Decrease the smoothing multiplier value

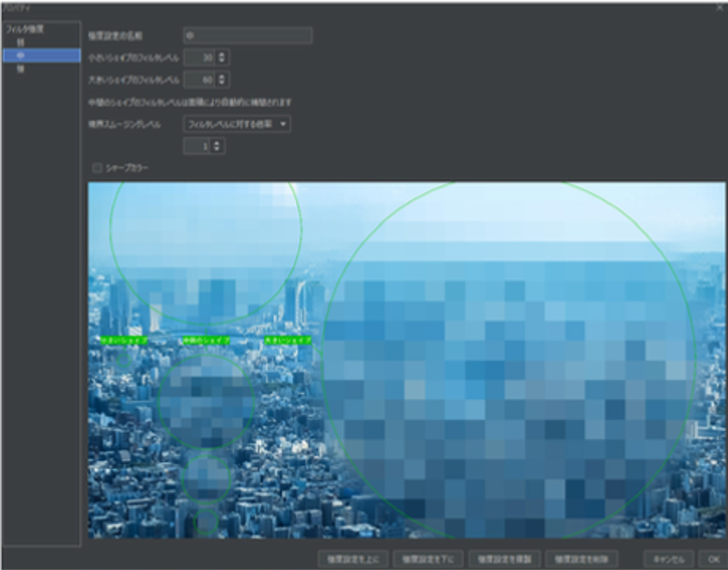217,149
